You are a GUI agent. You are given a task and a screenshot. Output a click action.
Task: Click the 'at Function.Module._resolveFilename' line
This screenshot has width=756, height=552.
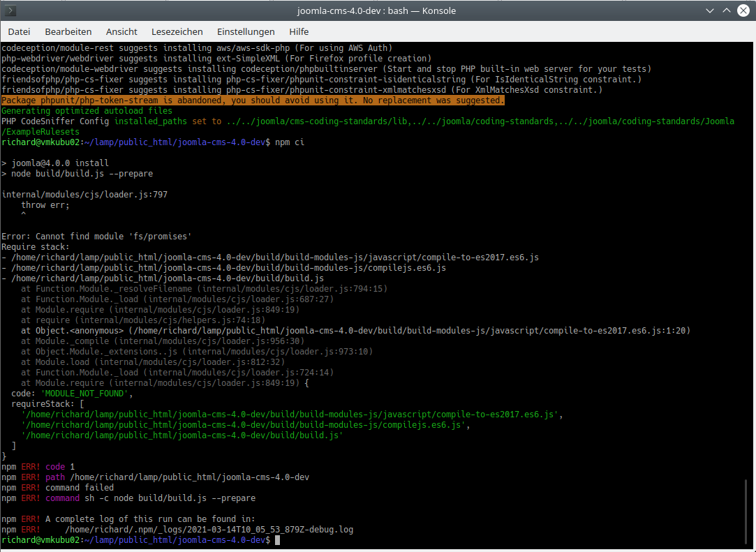tap(204, 289)
